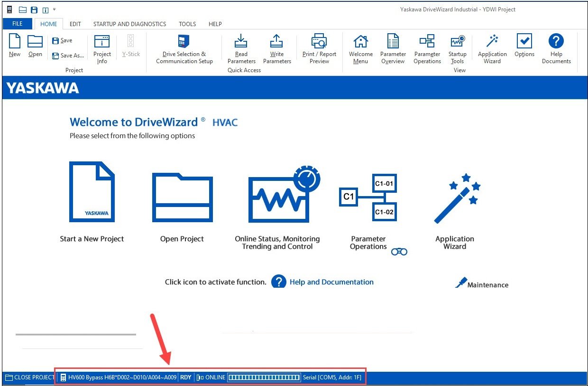
Task: Open Online Status, Monitoring Trending and Control
Action: click(x=284, y=194)
